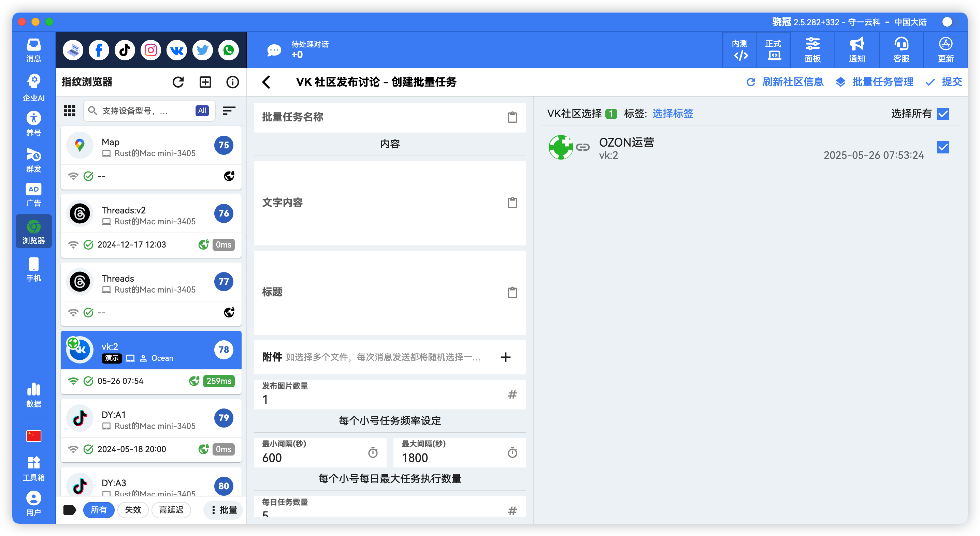The width and height of the screenshot is (980, 536).
Task: Click the 发布图片数量 field
Action: coord(390,394)
